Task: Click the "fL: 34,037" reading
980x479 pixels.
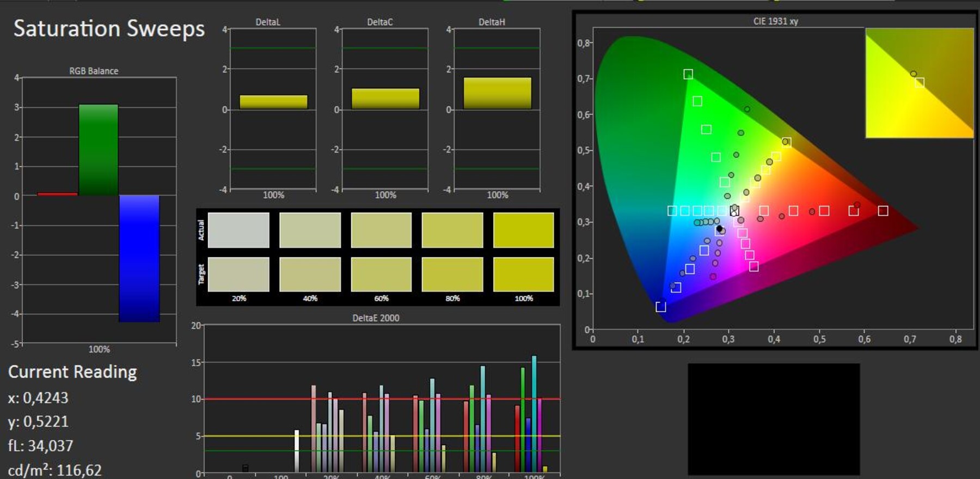Action: (x=40, y=446)
